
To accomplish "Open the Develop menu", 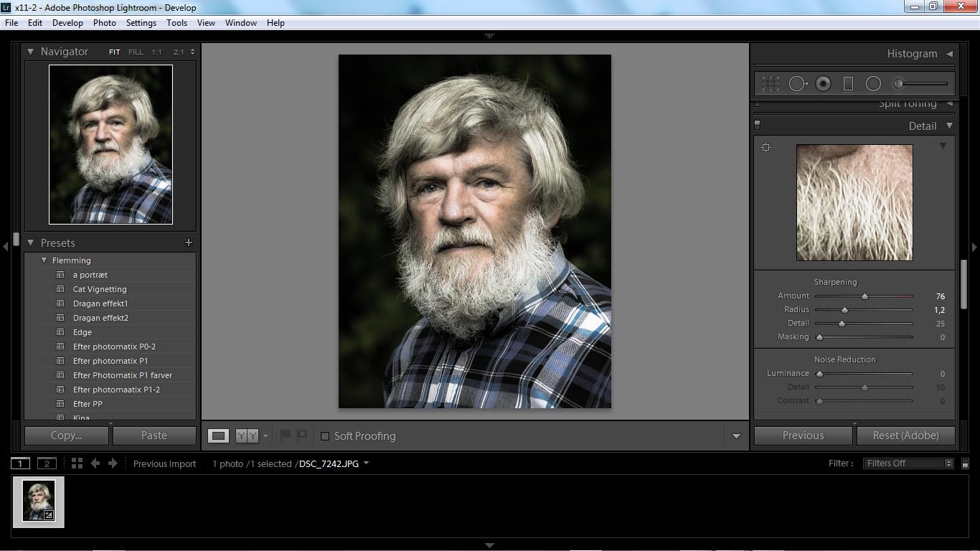I will click(67, 23).
